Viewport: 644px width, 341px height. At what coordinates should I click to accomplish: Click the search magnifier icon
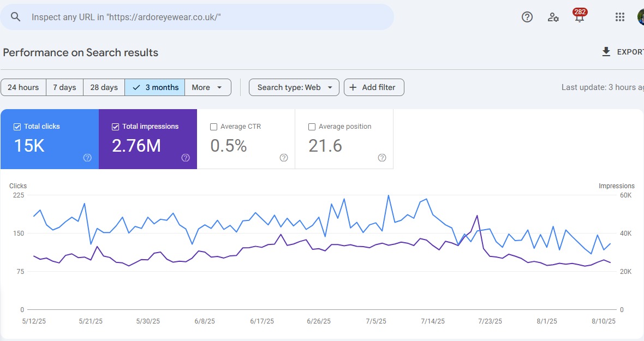click(15, 16)
